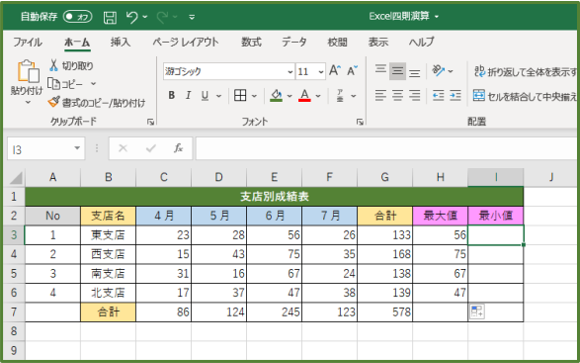Open the font color dropdown arrow
Viewport: 580px width, 363px height.
coord(318,96)
